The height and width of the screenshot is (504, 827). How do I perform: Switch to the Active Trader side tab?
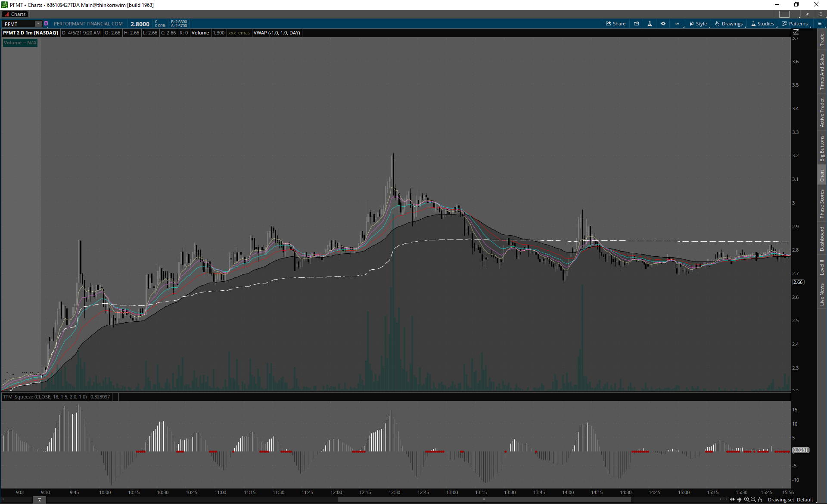click(822, 112)
